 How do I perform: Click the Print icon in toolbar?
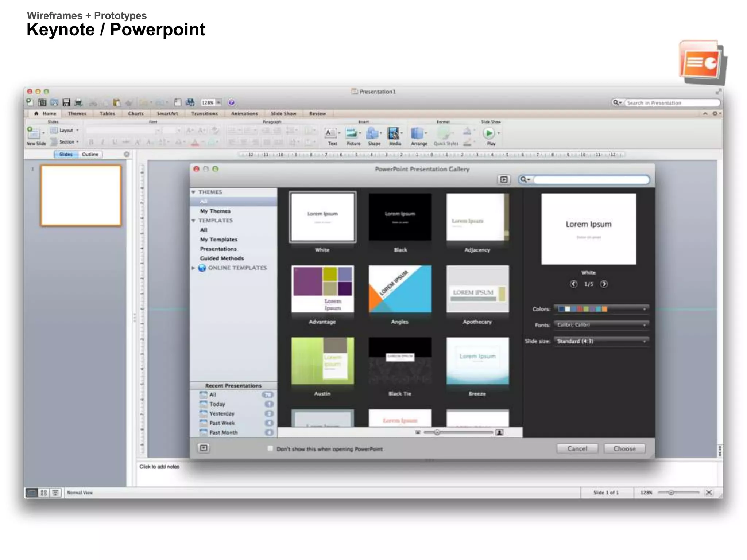(x=78, y=102)
